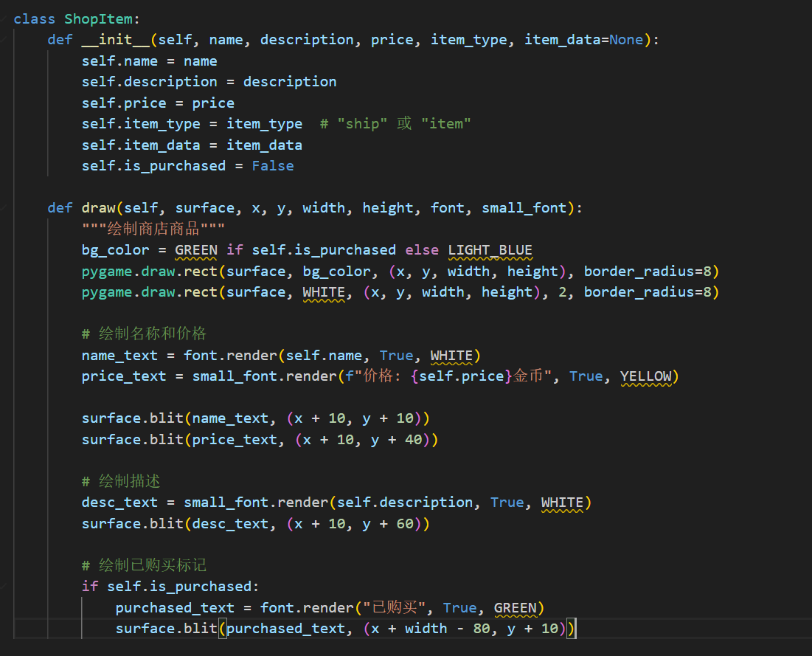The image size is (812, 656).
Task: Click the class keyword
Action: point(34,19)
